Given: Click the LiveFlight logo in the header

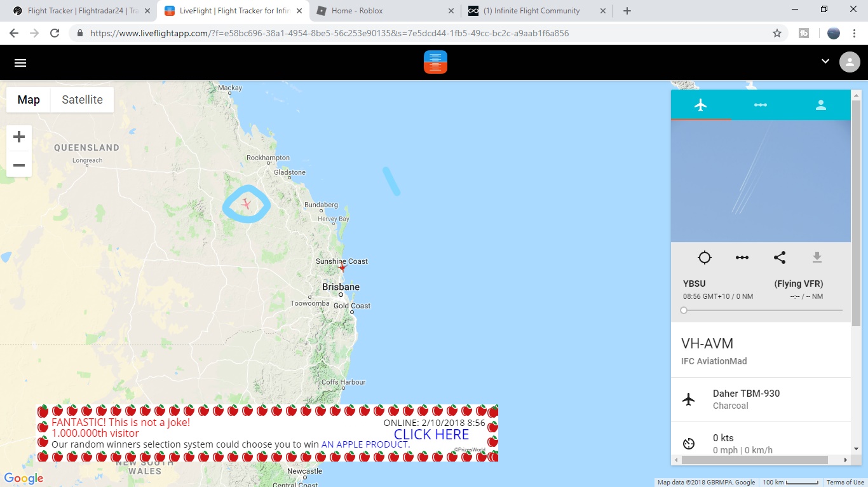Looking at the screenshot, I should point(435,62).
